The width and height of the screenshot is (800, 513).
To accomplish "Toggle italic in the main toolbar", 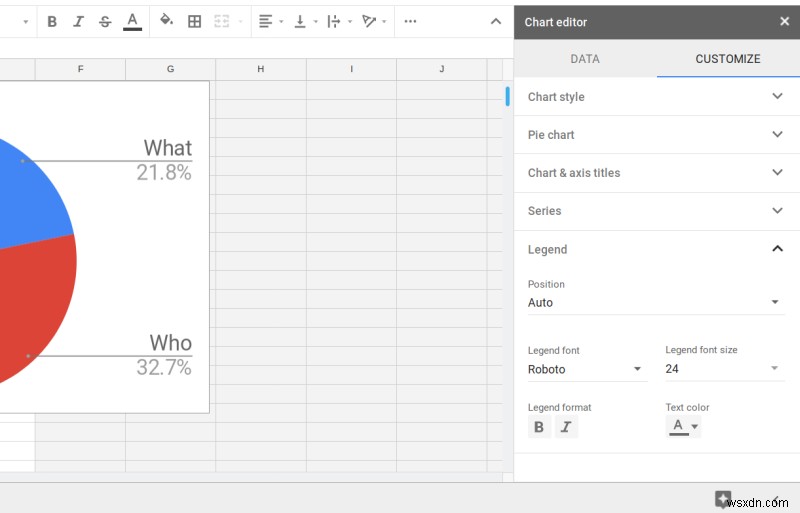I will click(78, 21).
